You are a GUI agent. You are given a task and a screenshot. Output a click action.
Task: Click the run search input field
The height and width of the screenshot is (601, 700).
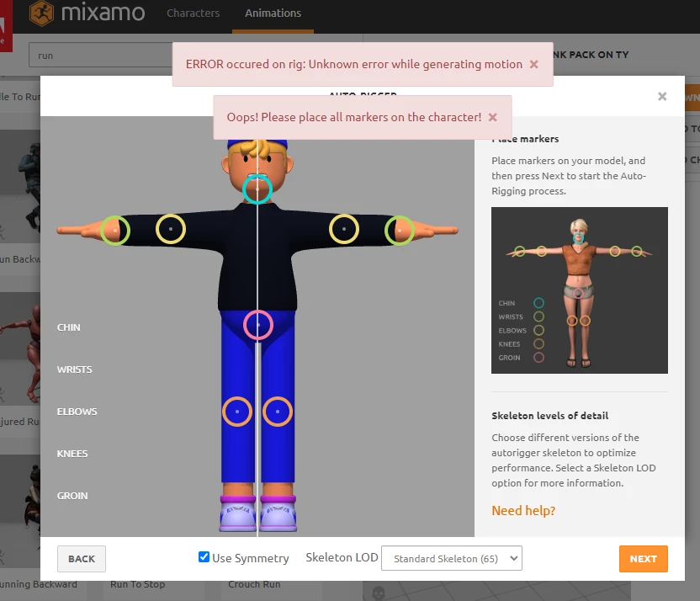(x=101, y=56)
